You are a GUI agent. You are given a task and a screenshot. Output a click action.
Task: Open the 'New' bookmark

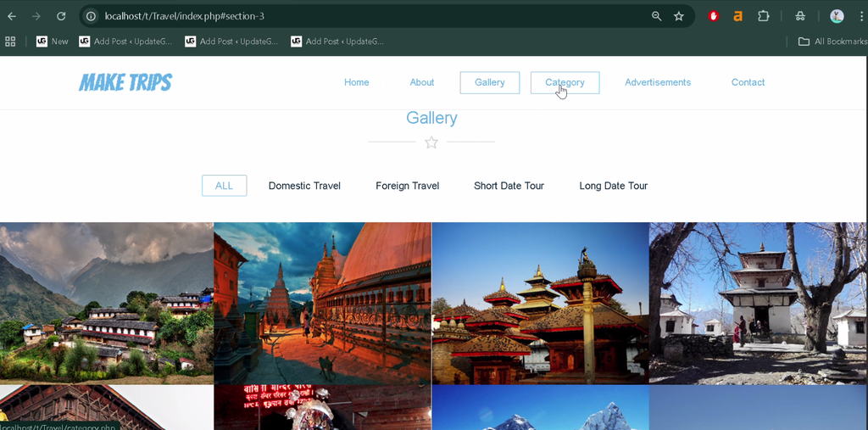53,42
